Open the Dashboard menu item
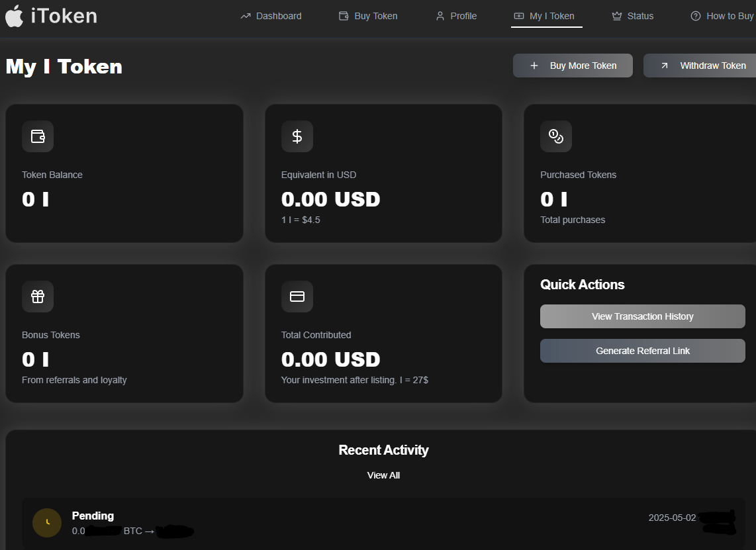The height and width of the screenshot is (550, 756). pyautogui.click(x=271, y=16)
